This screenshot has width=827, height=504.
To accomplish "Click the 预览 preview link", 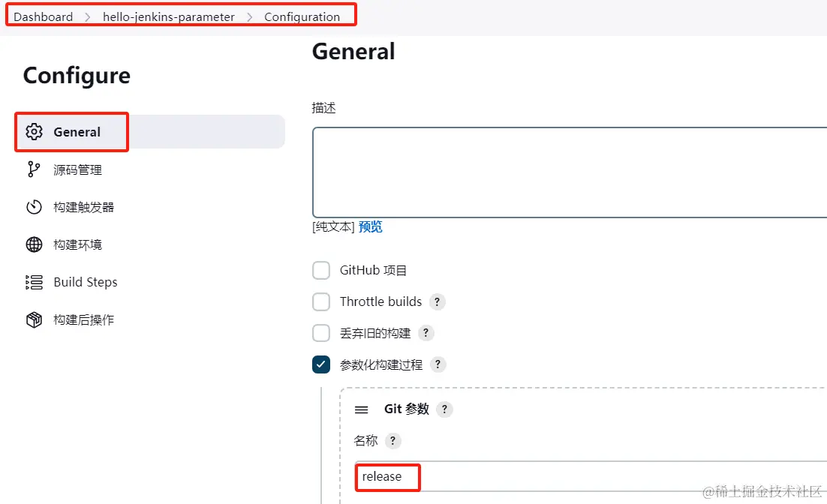I will click(370, 226).
